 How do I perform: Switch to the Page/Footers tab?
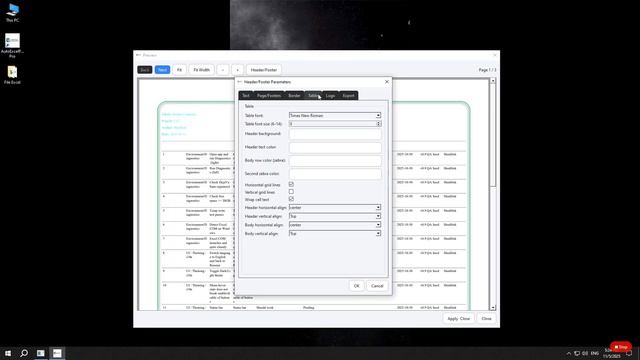(x=269, y=96)
